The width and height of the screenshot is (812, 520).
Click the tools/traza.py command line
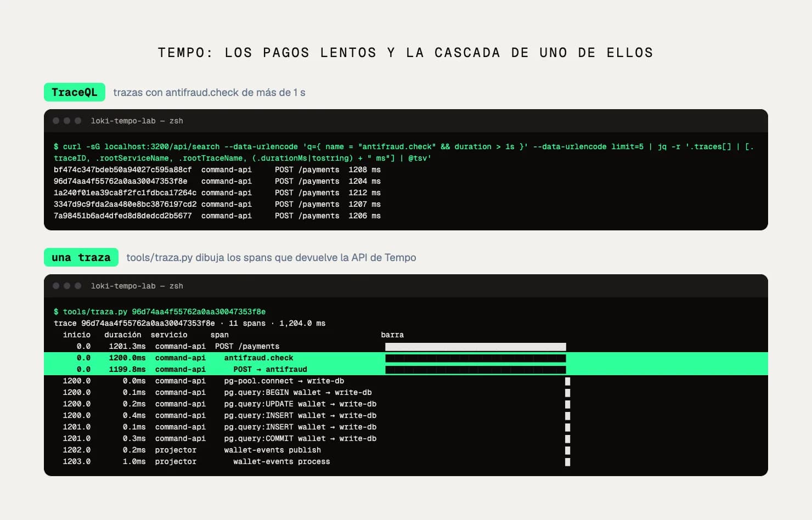tap(160, 312)
